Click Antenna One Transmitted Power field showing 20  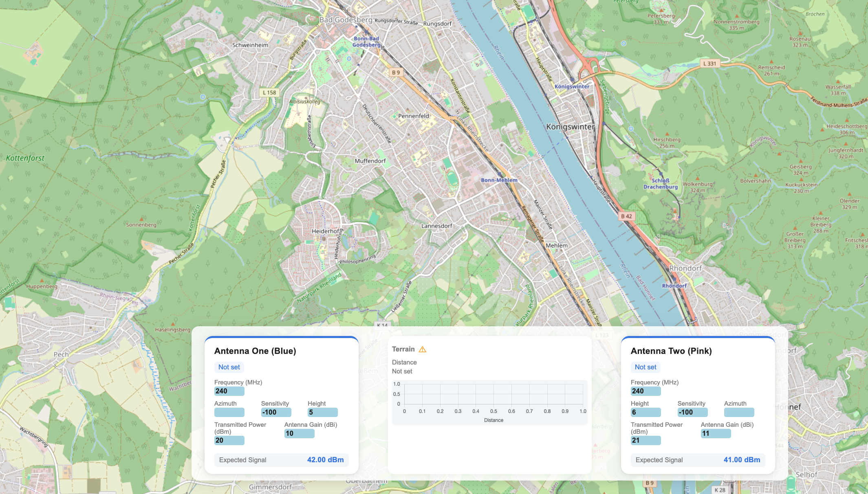point(229,440)
